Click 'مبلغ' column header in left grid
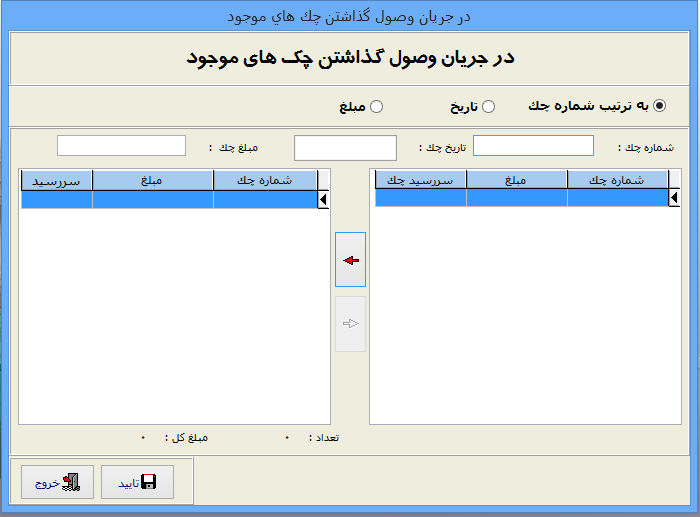This screenshot has height=517, width=700. 152,180
